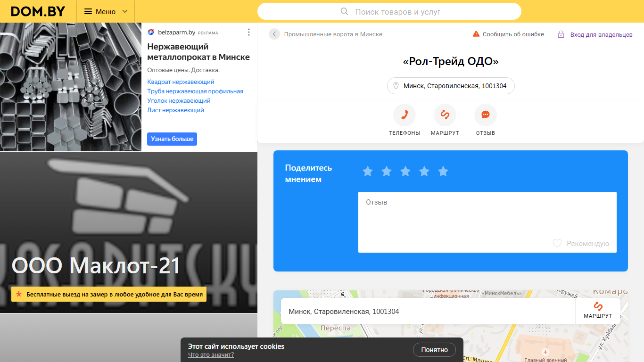644x362 pixels.
Task: Rate one star
Action: click(368, 171)
